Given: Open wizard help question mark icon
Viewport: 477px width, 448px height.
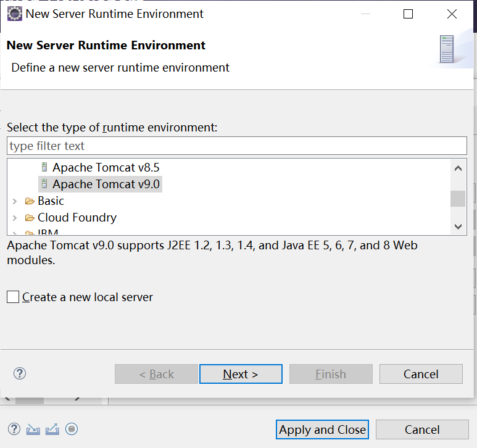Looking at the screenshot, I should tap(20, 373).
